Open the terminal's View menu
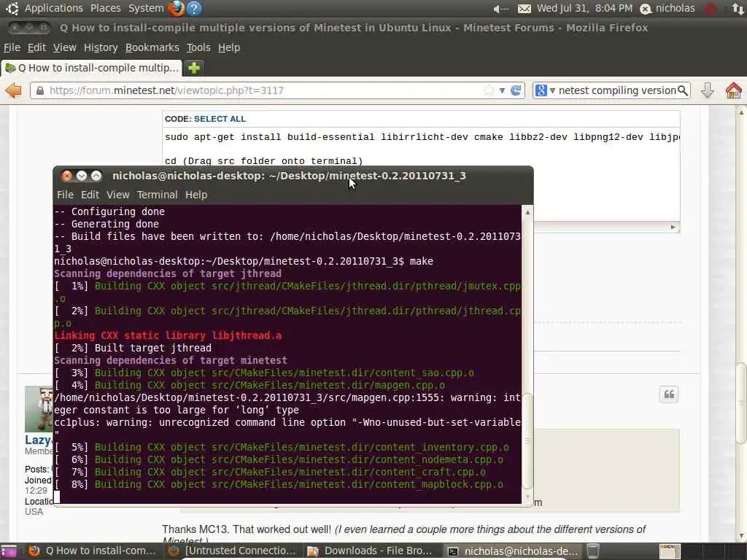 click(x=117, y=195)
